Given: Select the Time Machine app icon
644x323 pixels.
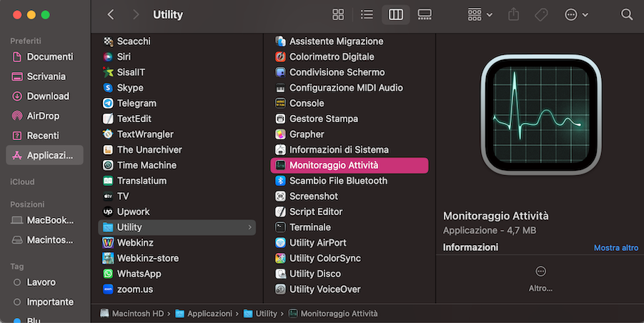Looking at the screenshot, I should [108, 165].
